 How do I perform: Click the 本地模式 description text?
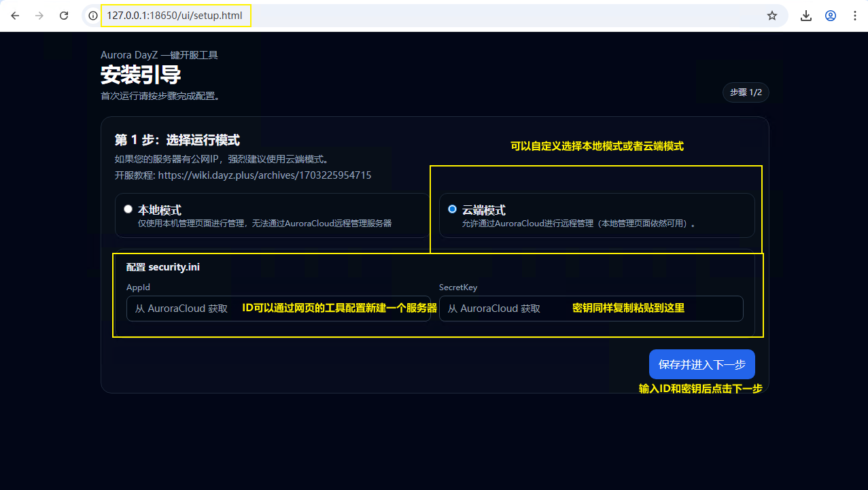pyautogui.click(x=264, y=223)
